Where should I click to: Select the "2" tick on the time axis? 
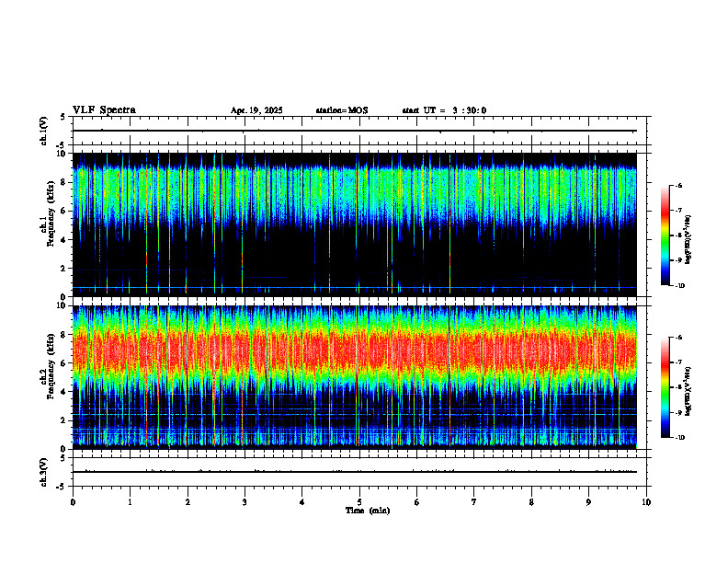[x=188, y=502]
